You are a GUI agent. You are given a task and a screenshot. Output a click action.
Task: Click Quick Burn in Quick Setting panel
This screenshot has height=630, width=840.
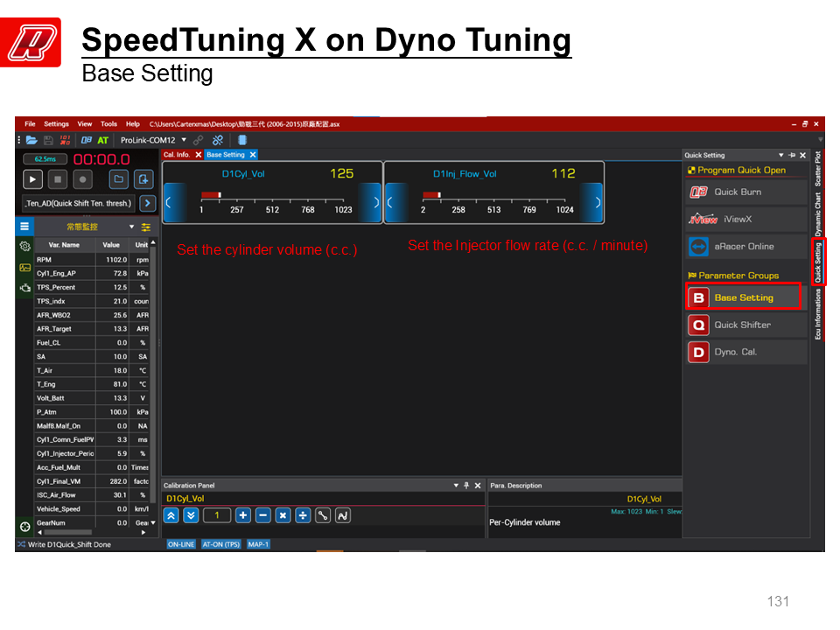click(746, 192)
